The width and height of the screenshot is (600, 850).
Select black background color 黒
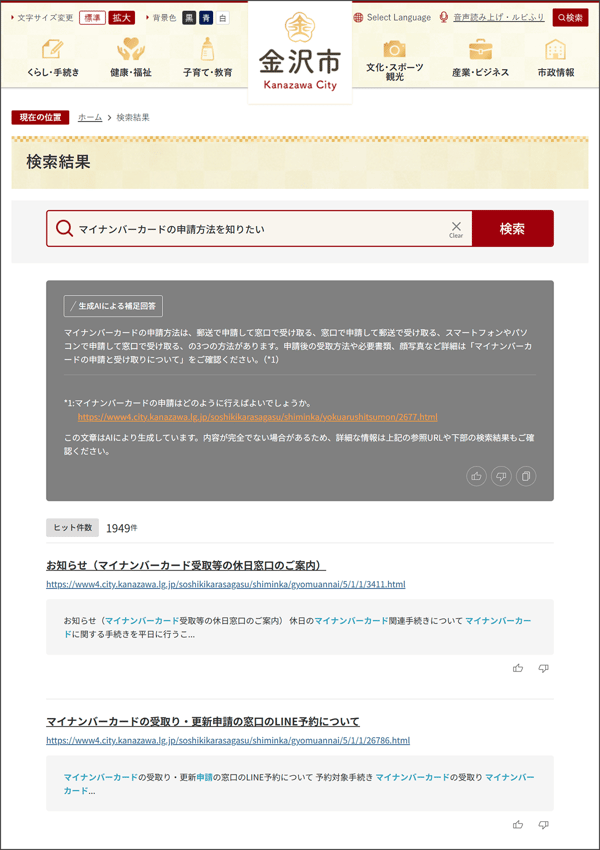189,18
